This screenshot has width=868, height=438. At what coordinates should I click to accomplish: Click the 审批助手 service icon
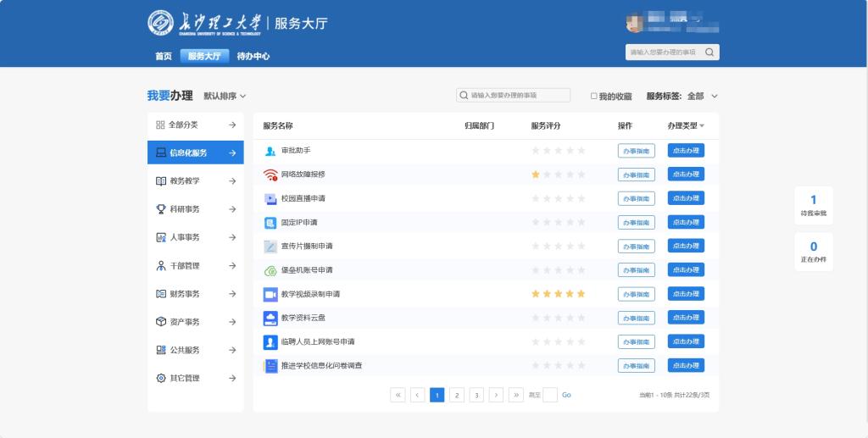[x=270, y=151]
